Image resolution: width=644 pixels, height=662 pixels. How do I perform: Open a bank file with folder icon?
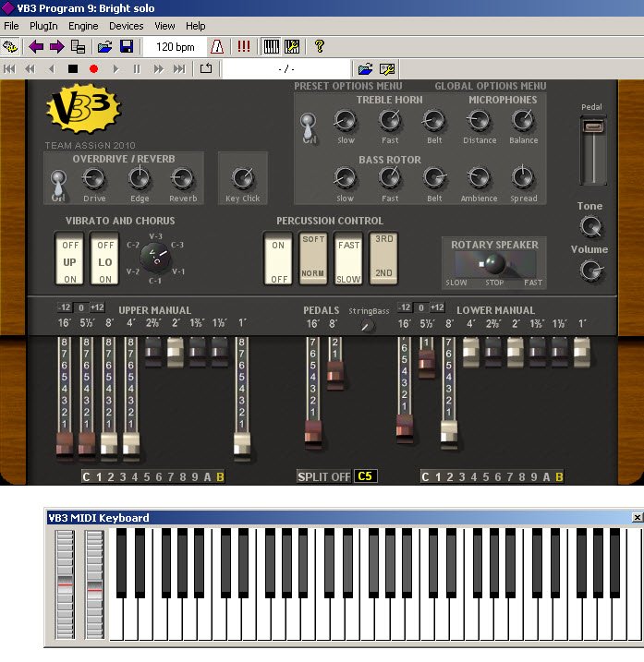click(x=104, y=46)
